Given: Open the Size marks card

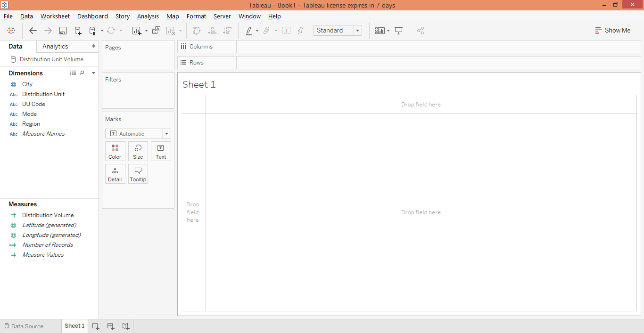Looking at the screenshot, I should coord(138,151).
